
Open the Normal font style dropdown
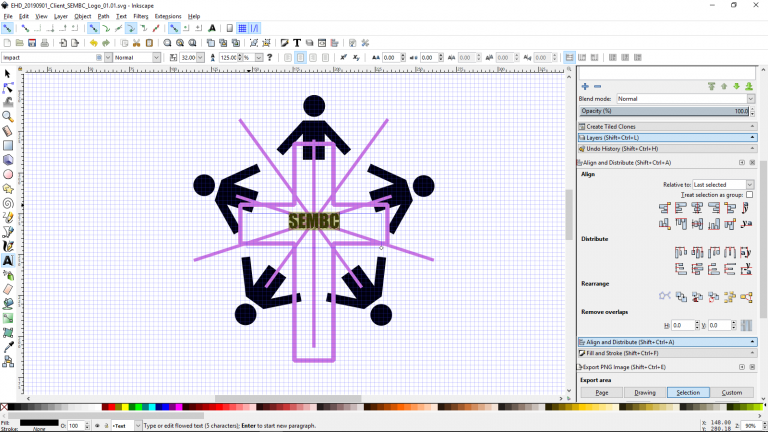pyautogui.click(x=156, y=58)
